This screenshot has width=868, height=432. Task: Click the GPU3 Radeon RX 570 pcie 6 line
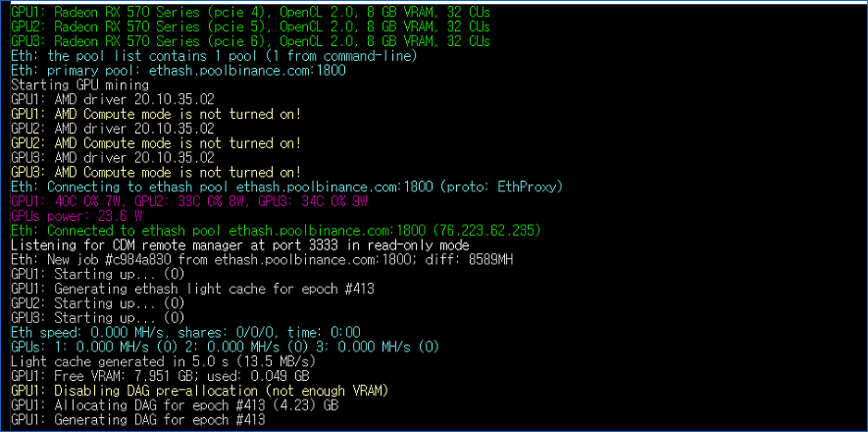(250, 41)
